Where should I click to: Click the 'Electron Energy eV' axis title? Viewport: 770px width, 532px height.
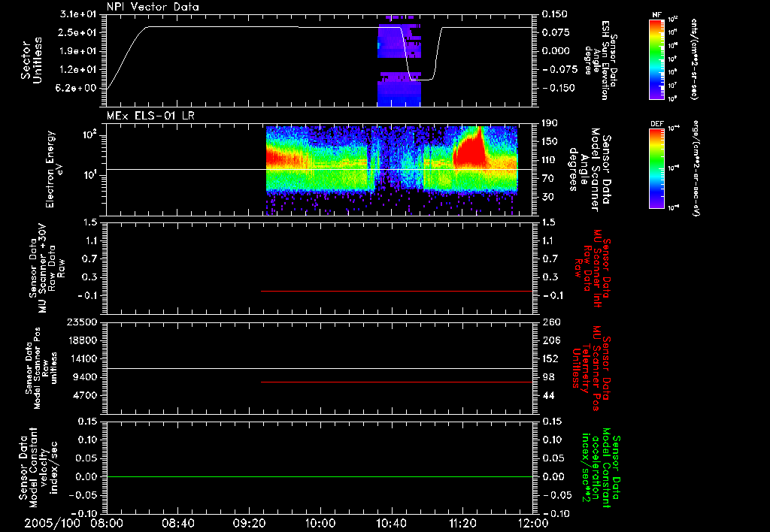(55, 169)
